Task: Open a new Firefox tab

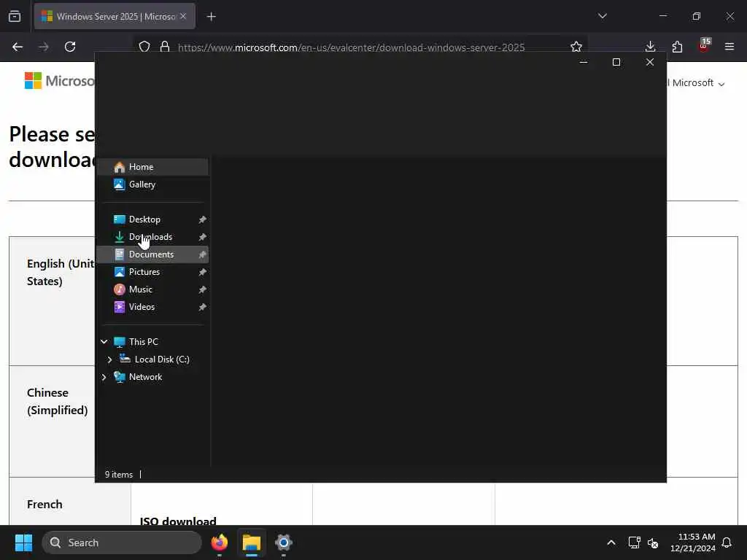Action: (212, 17)
